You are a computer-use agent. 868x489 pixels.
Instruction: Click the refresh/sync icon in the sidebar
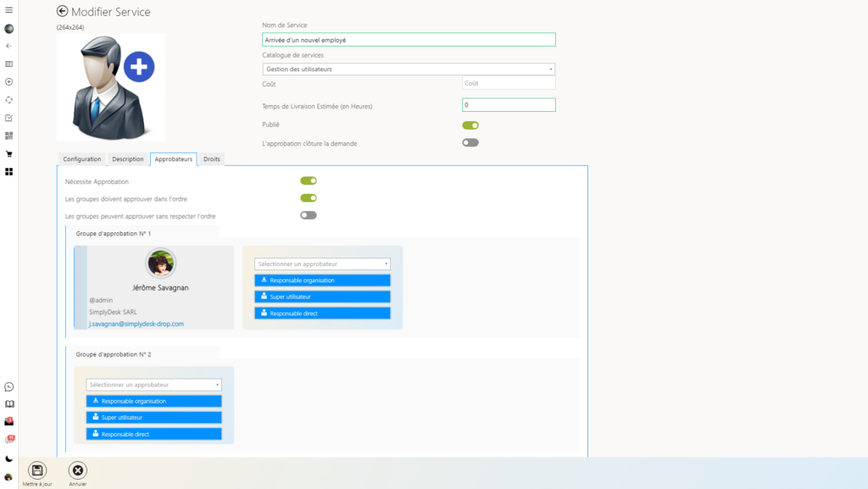pyautogui.click(x=8, y=100)
